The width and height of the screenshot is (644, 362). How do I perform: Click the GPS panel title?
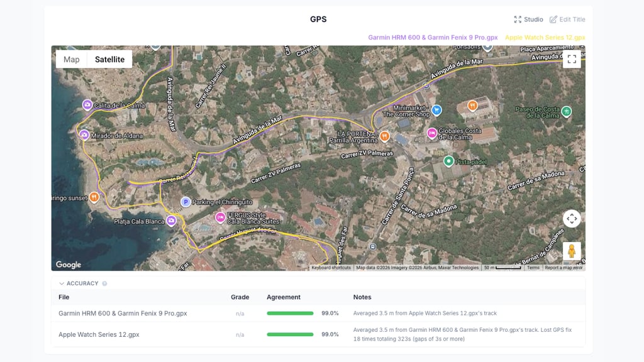318,19
